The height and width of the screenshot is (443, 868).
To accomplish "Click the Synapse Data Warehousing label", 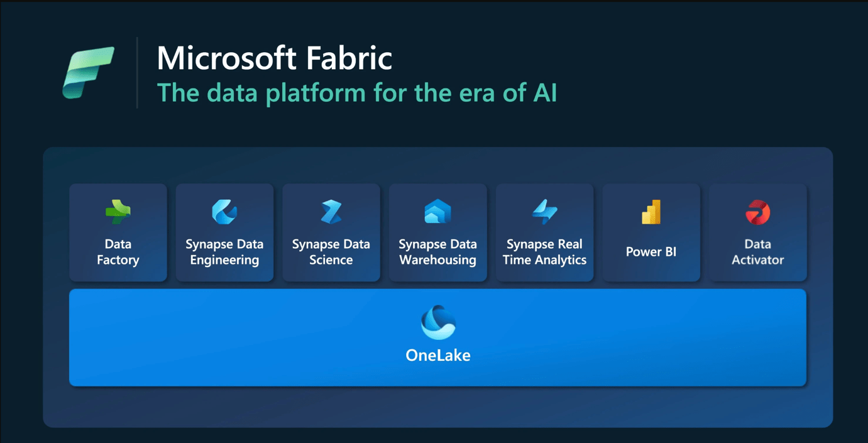I will (437, 252).
